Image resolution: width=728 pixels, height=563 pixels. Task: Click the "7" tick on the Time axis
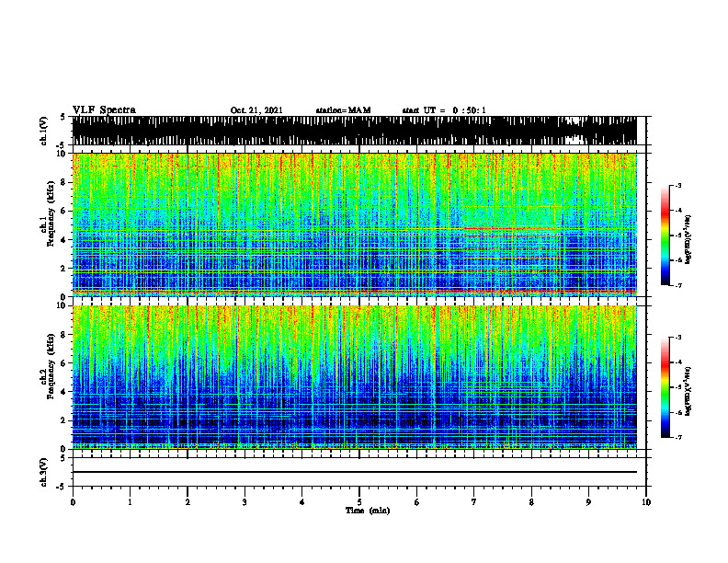(474, 502)
